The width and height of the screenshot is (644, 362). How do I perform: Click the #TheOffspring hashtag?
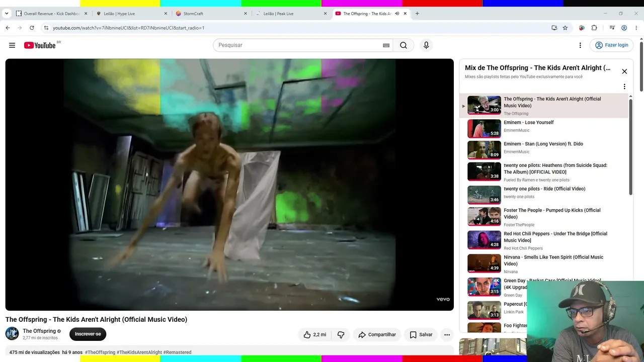tap(100, 352)
